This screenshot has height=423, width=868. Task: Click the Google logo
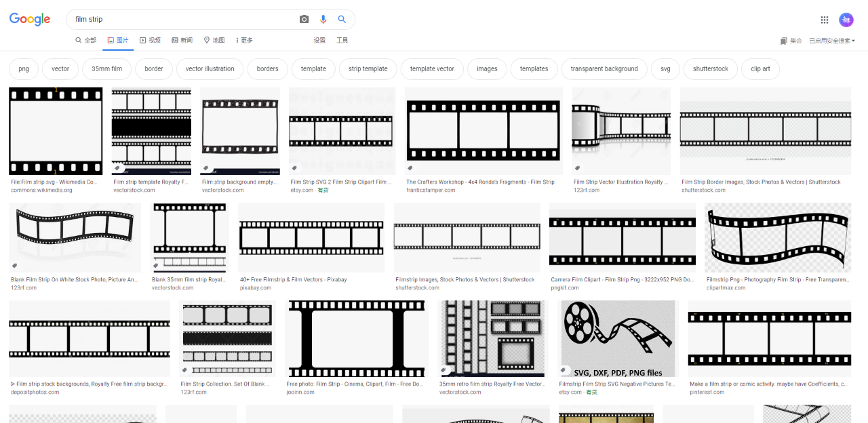click(x=29, y=19)
